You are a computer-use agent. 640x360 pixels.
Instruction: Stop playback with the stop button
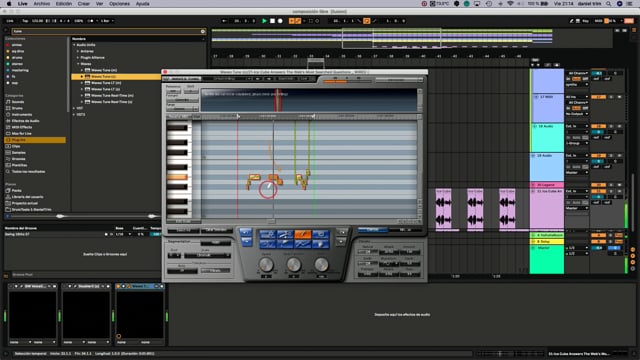click(x=272, y=21)
